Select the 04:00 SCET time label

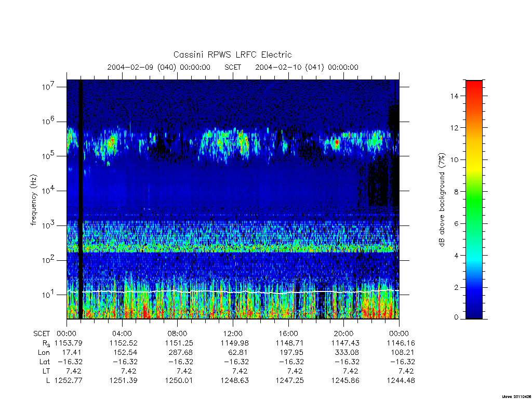coord(122,334)
